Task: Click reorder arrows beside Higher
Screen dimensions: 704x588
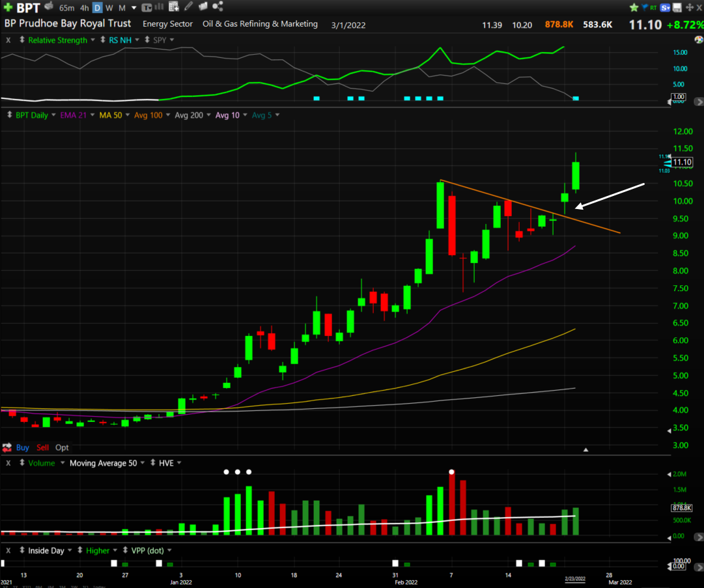Action: [x=80, y=550]
